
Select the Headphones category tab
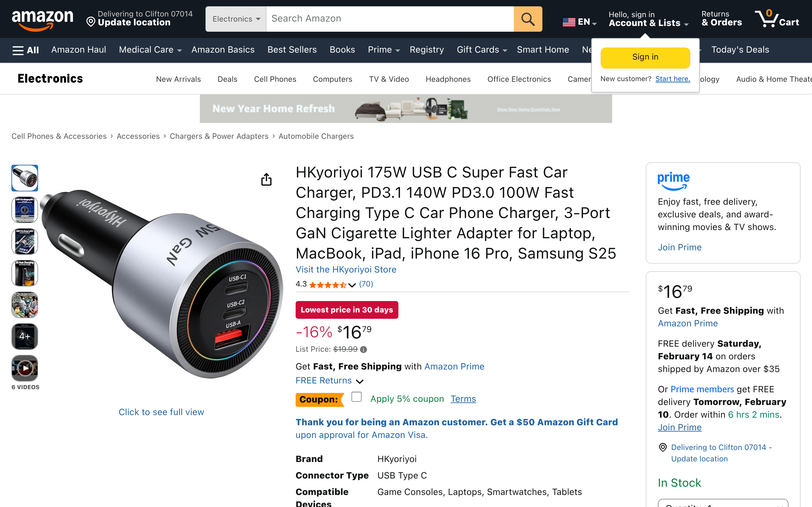pyautogui.click(x=448, y=79)
